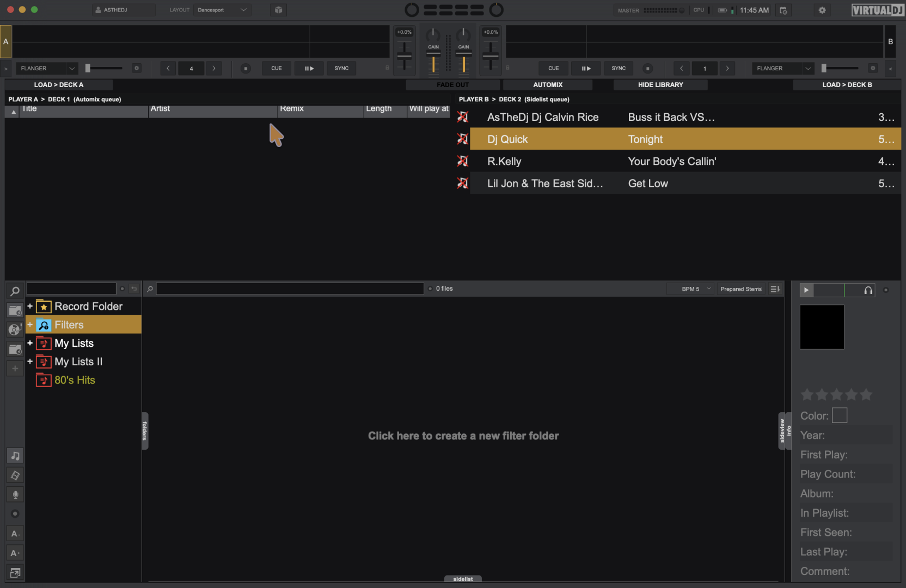Click the file browser search field
The height and width of the screenshot is (588, 906).
(x=290, y=289)
